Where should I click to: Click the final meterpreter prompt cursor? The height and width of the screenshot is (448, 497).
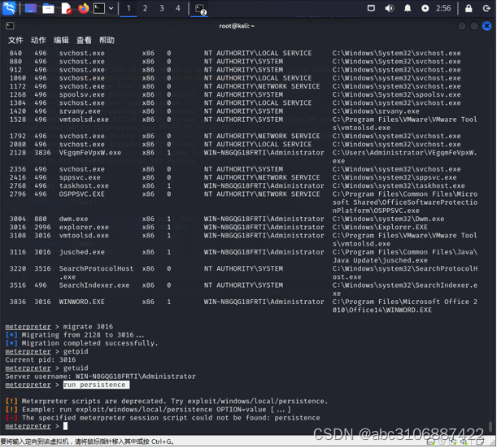coord(65,426)
